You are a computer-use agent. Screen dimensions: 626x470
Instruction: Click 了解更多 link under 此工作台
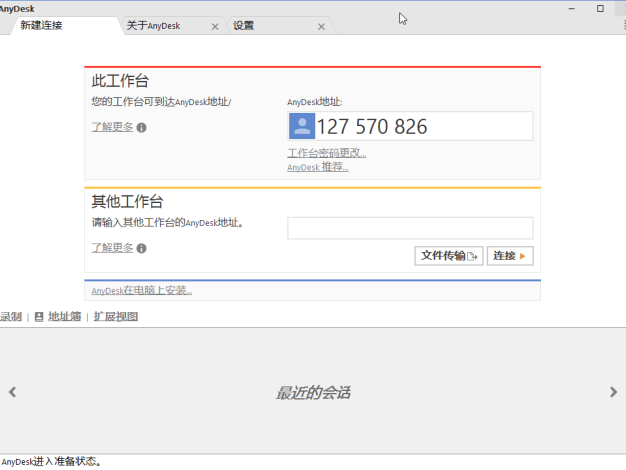[112, 127]
